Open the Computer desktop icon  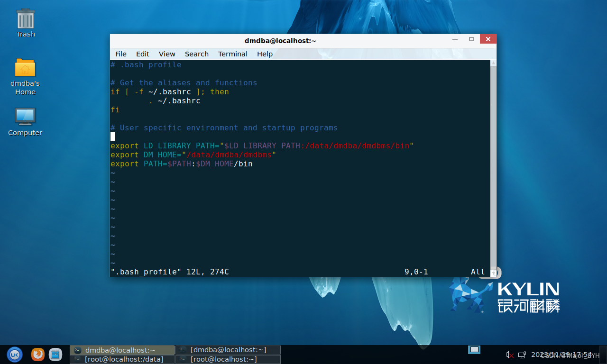pos(25,121)
